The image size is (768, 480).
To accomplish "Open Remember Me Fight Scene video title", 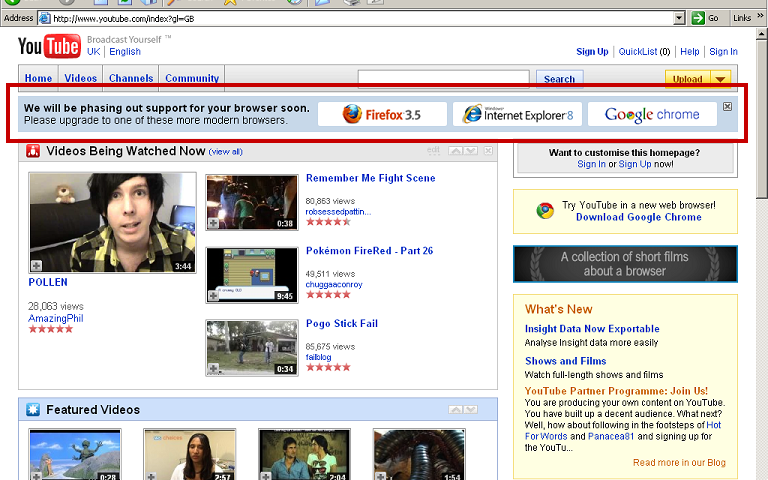I will coord(371,178).
